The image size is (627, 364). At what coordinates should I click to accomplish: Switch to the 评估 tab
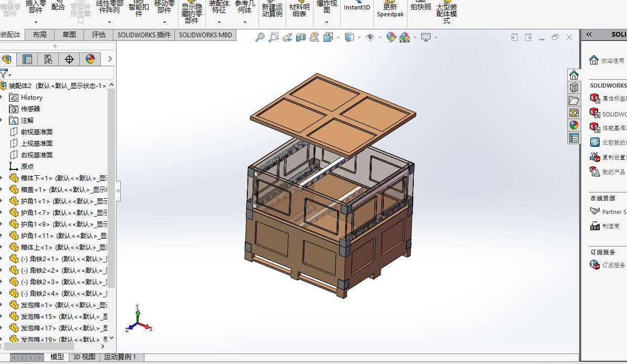coord(98,35)
